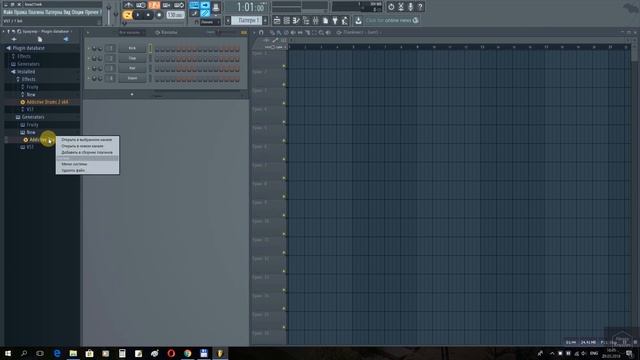The height and width of the screenshot is (360, 640).
Task: Toggle mute LED of playlist Track 2
Action: click(284, 85)
